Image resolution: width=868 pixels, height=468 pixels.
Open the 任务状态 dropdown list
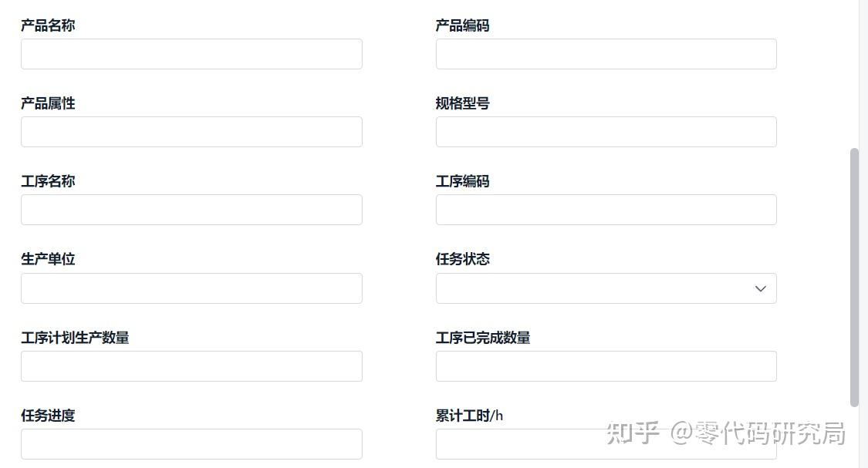pos(594,288)
